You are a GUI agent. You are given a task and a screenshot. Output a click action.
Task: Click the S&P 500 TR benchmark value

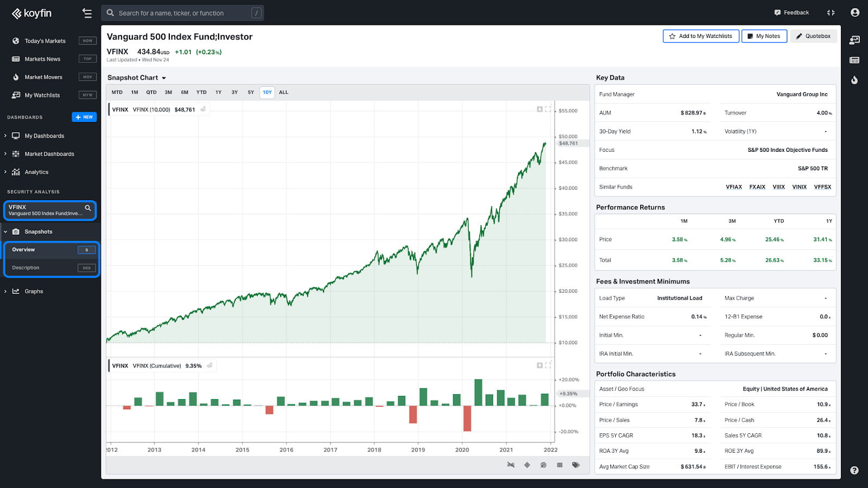[813, 169]
